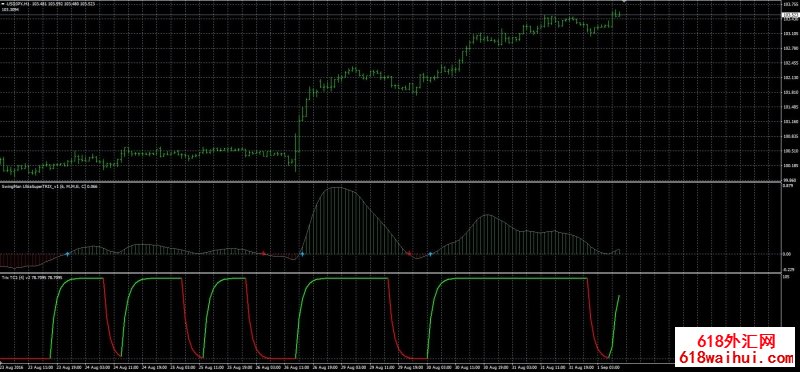Click the last blue marker on TRIX zero line

pyautogui.click(x=430, y=254)
